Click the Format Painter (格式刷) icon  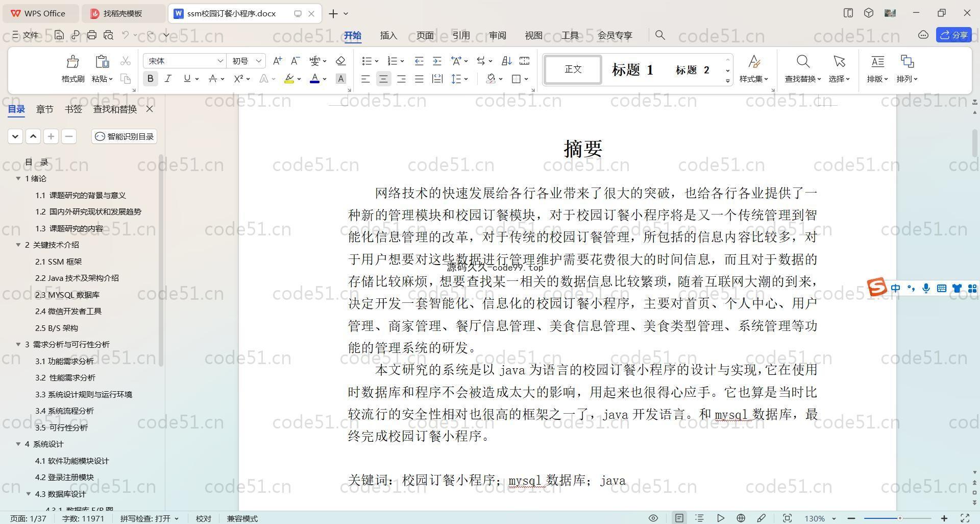[x=72, y=62]
